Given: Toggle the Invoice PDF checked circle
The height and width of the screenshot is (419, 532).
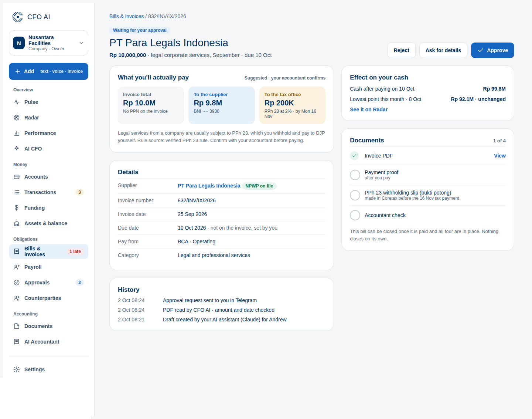Looking at the screenshot, I should [354, 156].
